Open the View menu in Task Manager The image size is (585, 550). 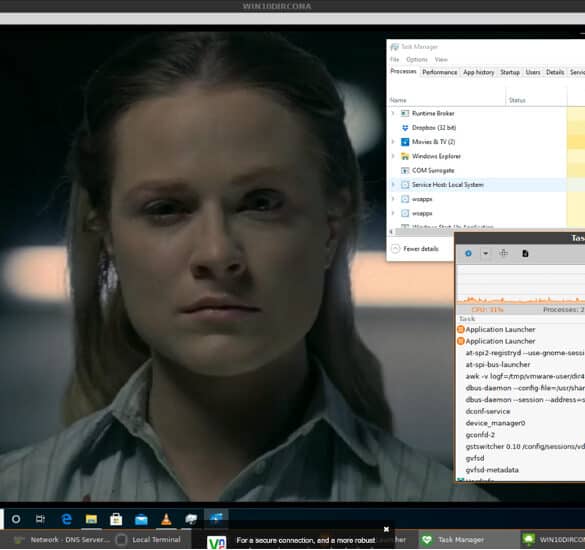click(x=441, y=60)
